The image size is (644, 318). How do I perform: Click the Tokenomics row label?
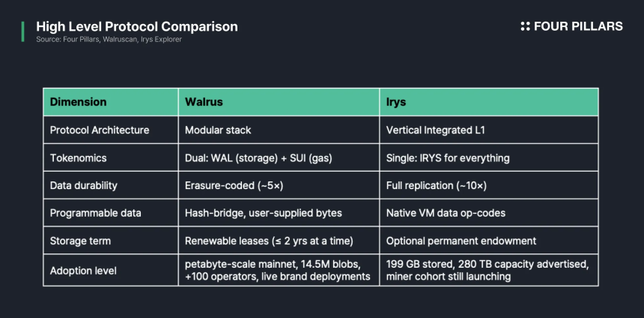pos(78,158)
